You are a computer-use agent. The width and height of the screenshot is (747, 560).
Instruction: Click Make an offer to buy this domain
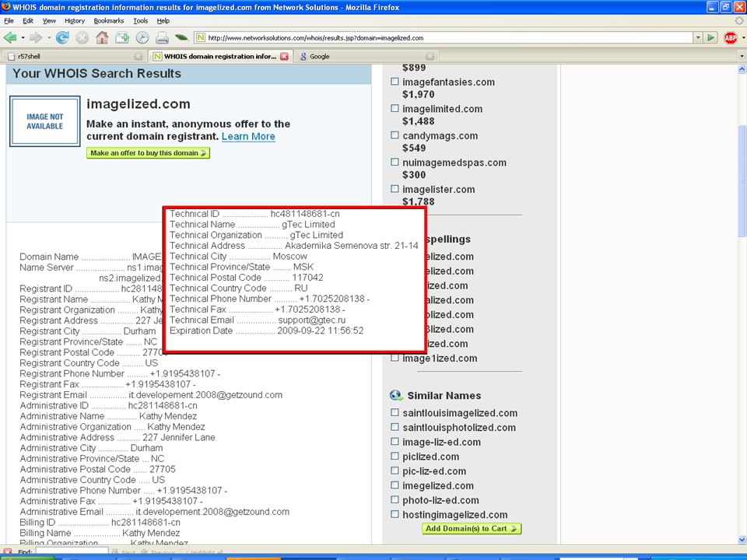[148, 153]
